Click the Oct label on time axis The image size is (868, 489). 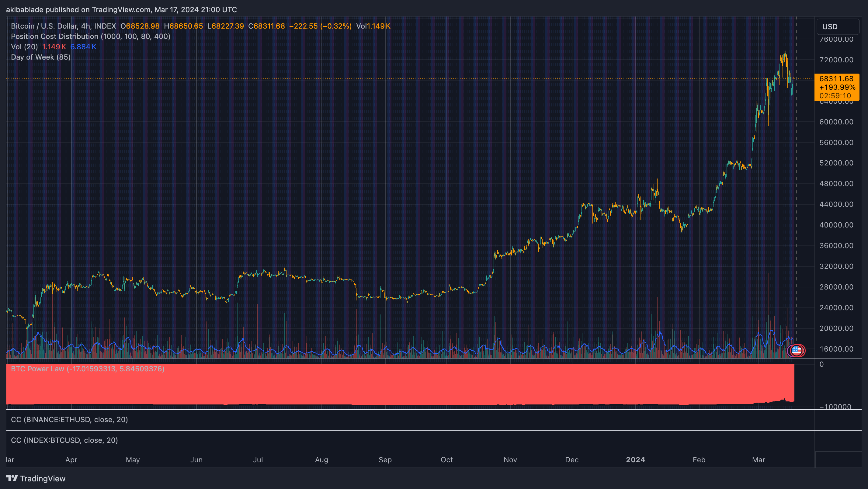point(446,460)
